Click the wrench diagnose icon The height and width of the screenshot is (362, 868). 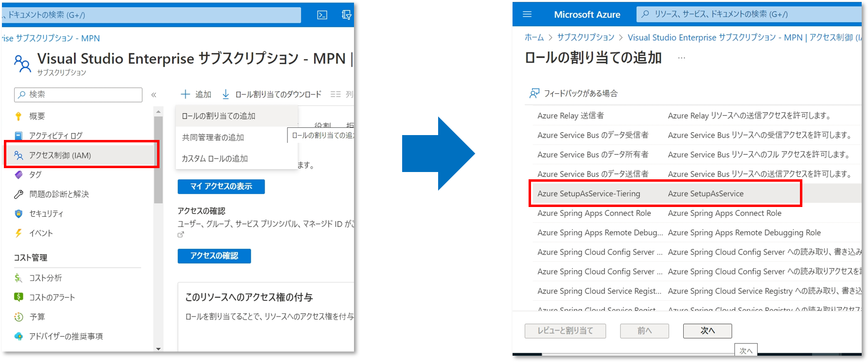coord(18,194)
